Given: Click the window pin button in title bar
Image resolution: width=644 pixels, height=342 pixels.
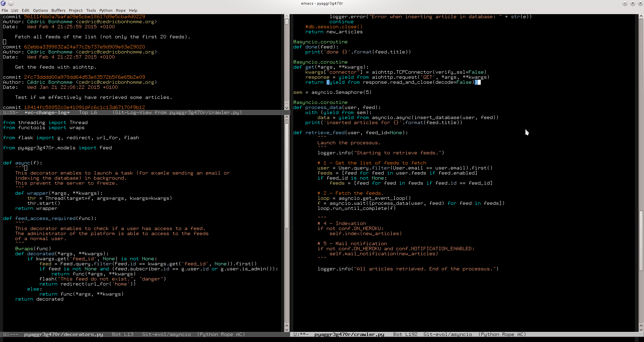Looking at the screenshot, I should pos(11,3).
